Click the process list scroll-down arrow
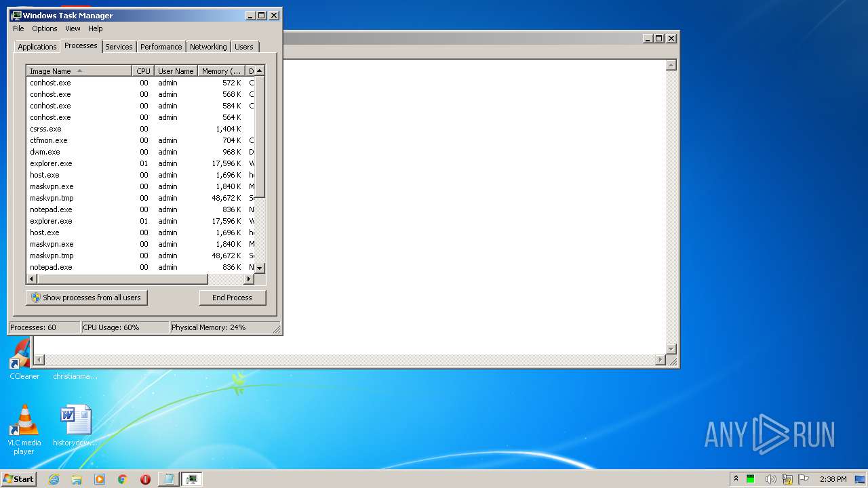This screenshot has width=868, height=488. point(260,268)
